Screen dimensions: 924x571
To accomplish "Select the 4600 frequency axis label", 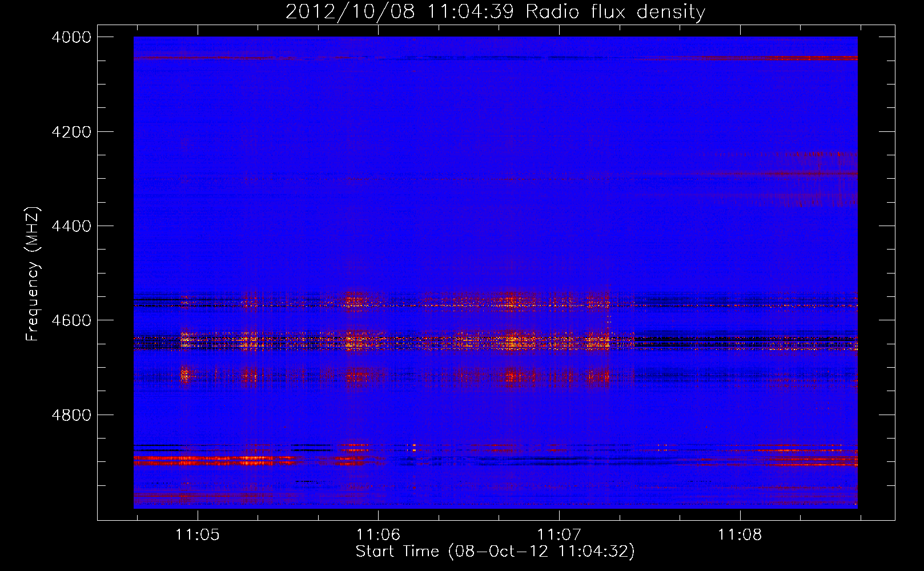I will pyautogui.click(x=71, y=320).
